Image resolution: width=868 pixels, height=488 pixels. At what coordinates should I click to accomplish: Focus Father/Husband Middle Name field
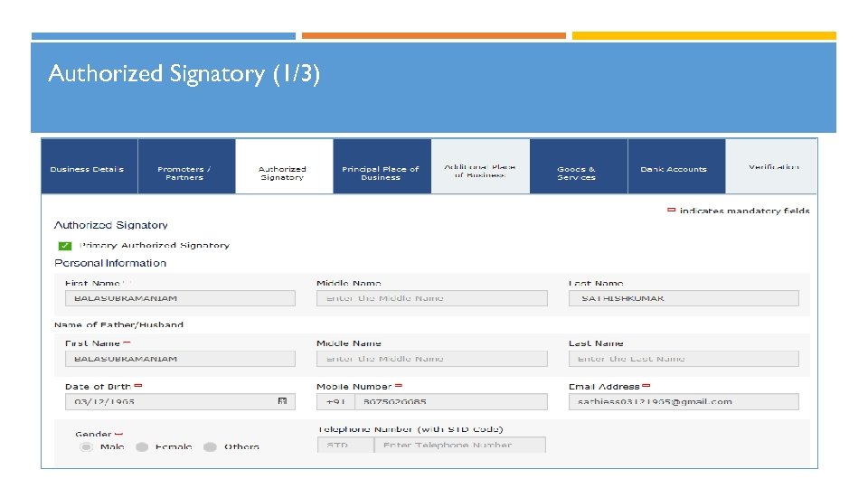(x=432, y=359)
